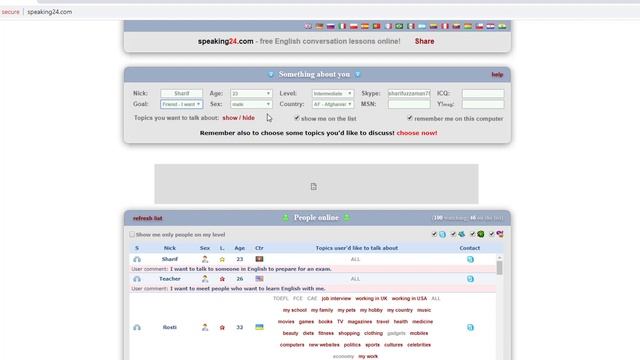Open the Level dropdown showing Intermediate

click(333, 93)
